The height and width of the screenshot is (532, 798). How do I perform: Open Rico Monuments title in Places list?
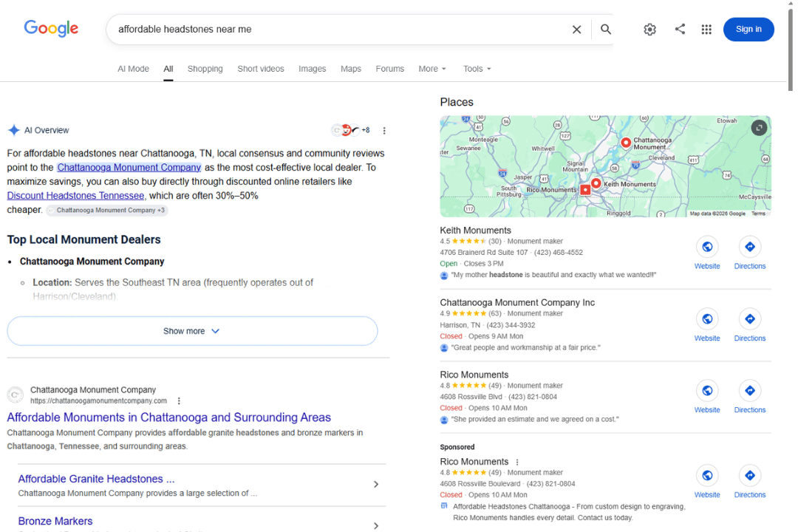coord(474,375)
